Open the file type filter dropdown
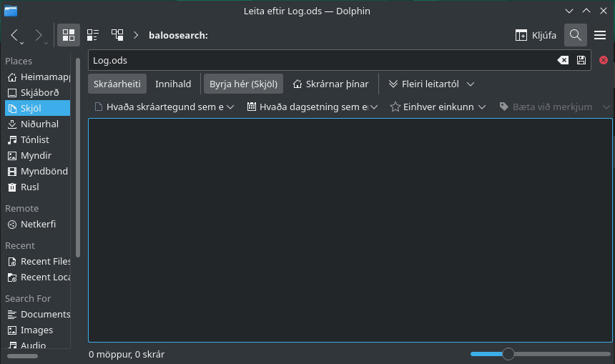This screenshot has height=364, width=615. pos(165,107)
